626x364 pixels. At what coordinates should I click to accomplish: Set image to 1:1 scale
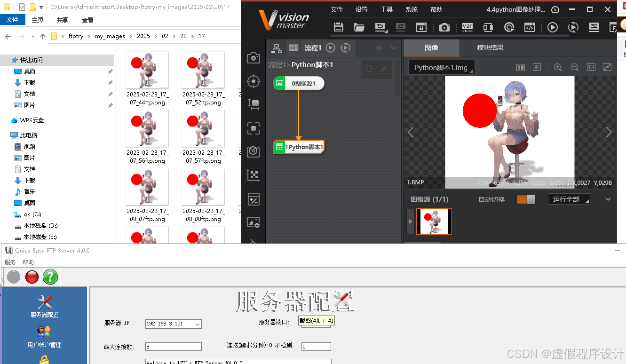[x=591, y=67]
